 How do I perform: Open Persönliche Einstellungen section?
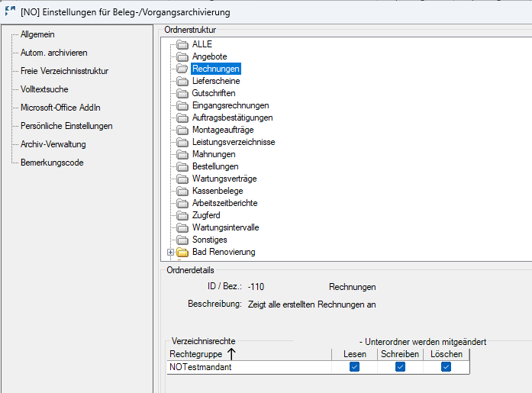66,126
